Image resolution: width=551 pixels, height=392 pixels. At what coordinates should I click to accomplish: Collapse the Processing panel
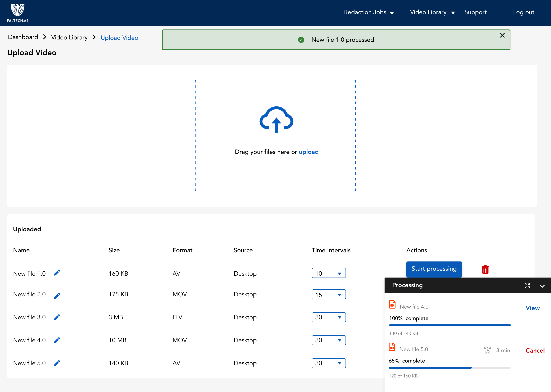click(542, 286)
